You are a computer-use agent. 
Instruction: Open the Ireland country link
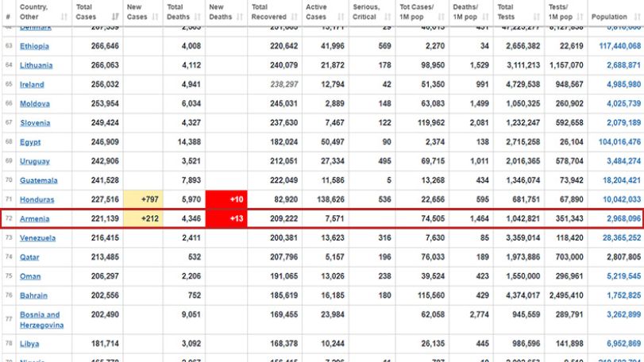[32, 85]
